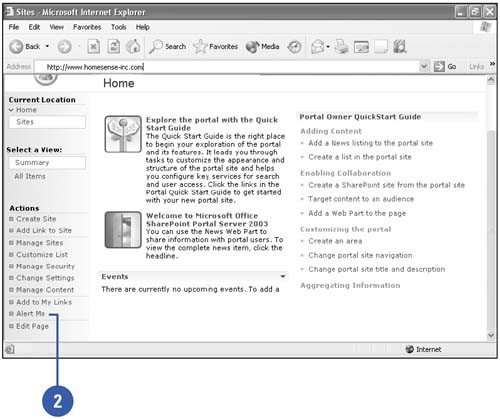The height and width of the screenshot is (419, 500).
Task: Open the Favorites menu
Action: (87, 27)
